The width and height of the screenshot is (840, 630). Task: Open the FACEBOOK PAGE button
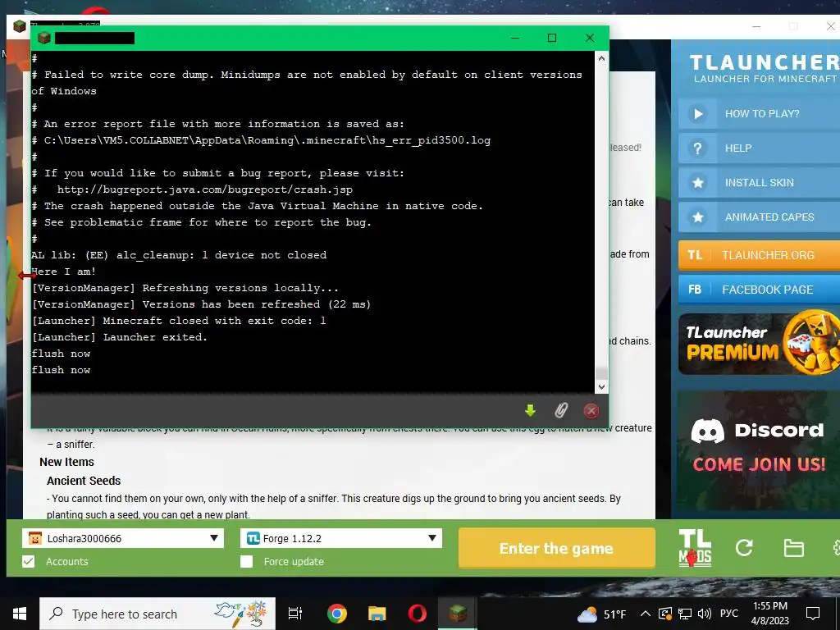click(759, 290)
